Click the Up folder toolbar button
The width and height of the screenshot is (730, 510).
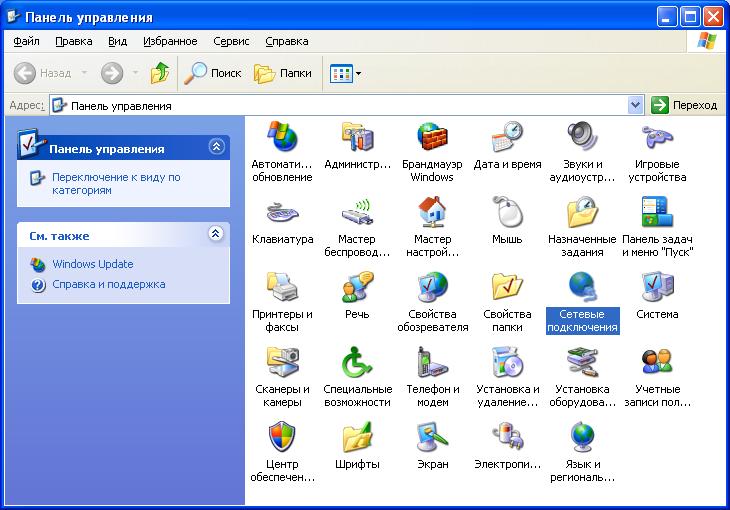(x=160, y=73)
